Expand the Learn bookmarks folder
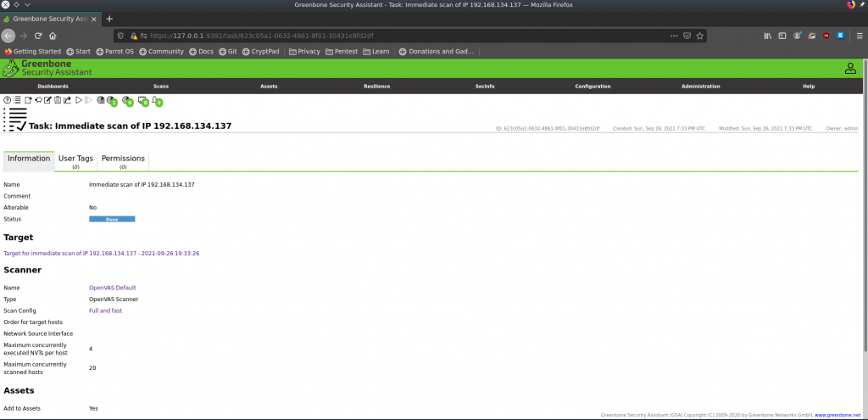 (376, 52)
